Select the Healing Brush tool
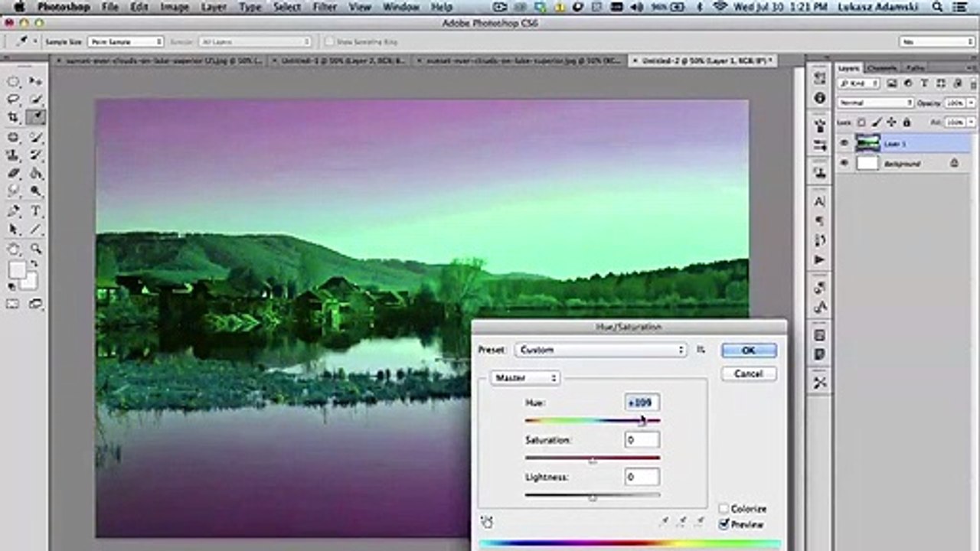Viewport: 980px width, 551px height. (x=14, y=137)
